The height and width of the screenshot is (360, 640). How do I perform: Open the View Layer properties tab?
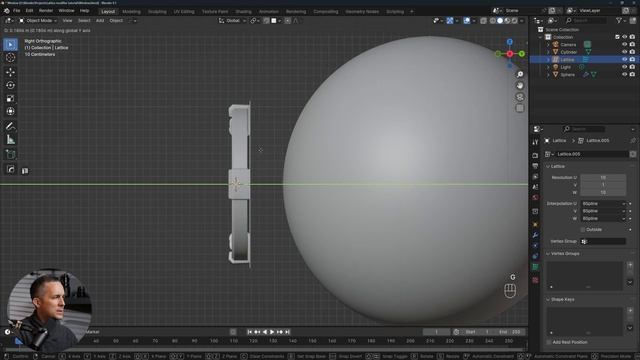pyautogui.click(x=535, y=177)
